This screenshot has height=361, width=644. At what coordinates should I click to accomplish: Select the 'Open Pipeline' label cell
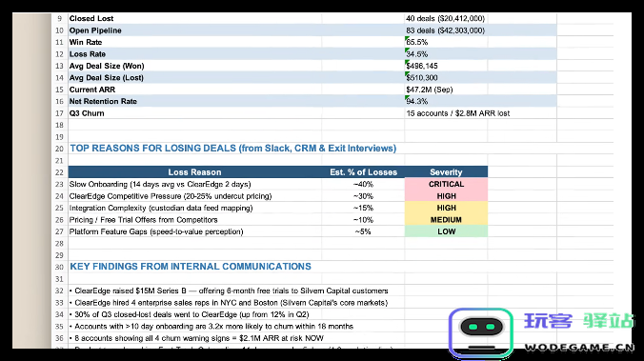194,30
